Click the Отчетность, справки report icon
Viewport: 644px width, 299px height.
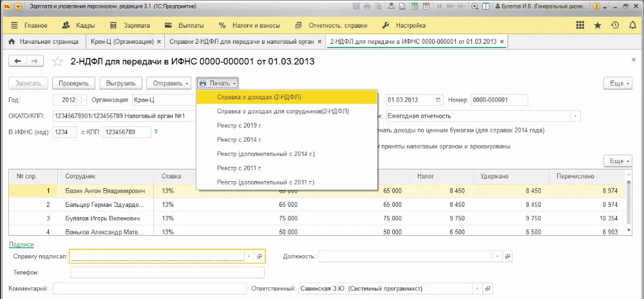(x=299, y=26)
